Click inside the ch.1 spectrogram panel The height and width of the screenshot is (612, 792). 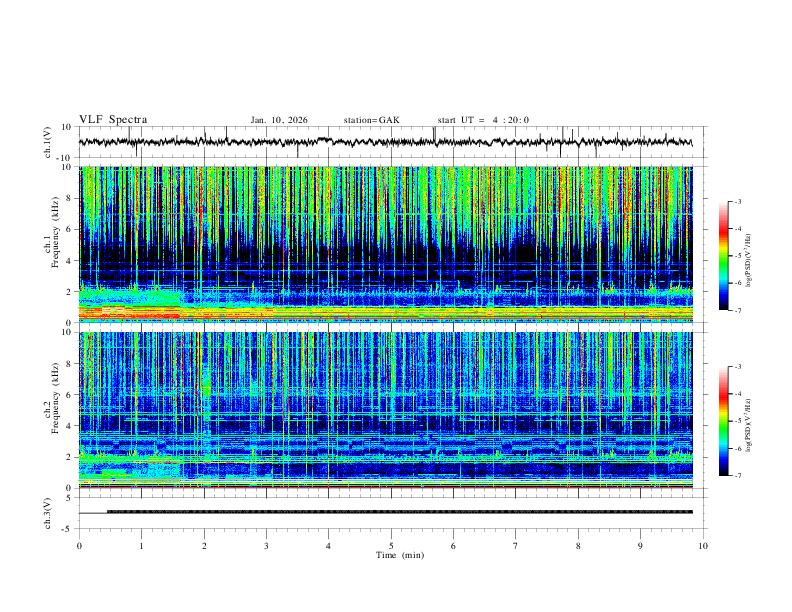point(386,244)
